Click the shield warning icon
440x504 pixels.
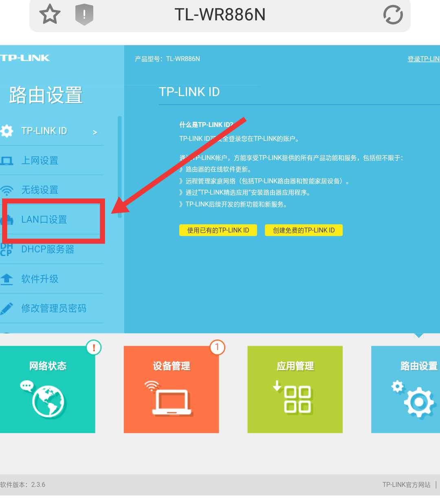[84, 15]
